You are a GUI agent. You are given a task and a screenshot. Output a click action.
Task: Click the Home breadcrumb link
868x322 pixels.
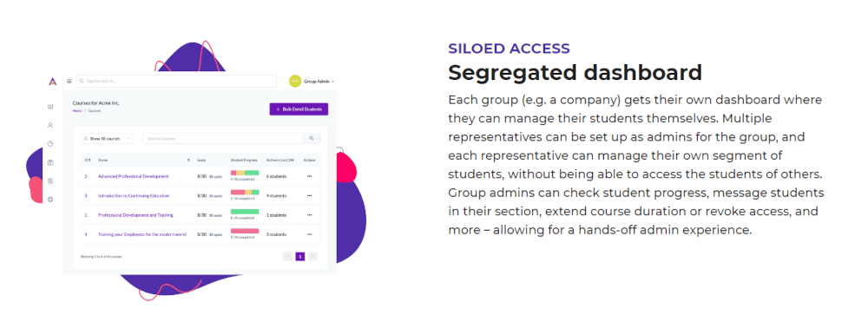point(76,110)
